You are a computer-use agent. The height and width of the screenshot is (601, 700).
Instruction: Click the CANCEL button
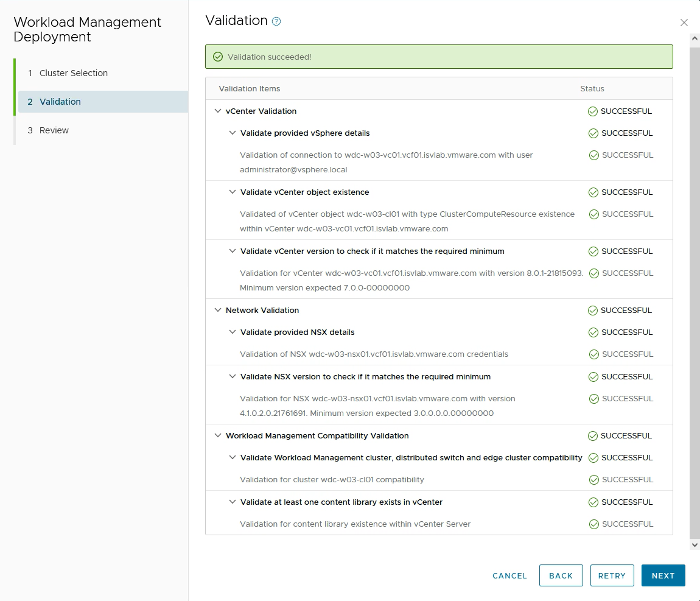tap(510, 575)
